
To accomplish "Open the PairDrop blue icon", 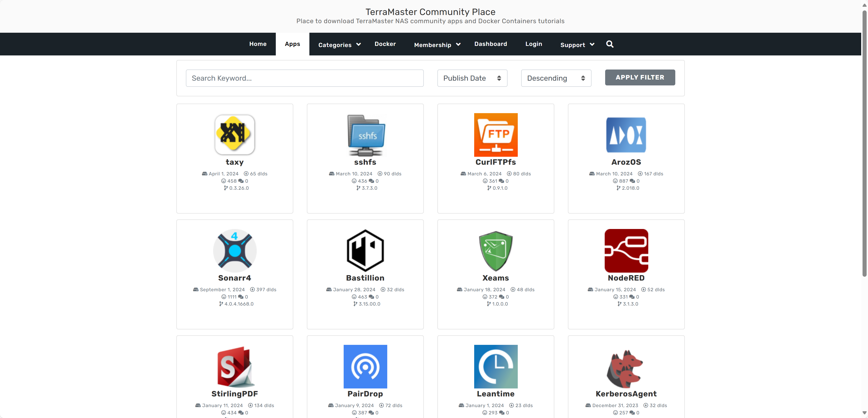I will click(365, 366).
